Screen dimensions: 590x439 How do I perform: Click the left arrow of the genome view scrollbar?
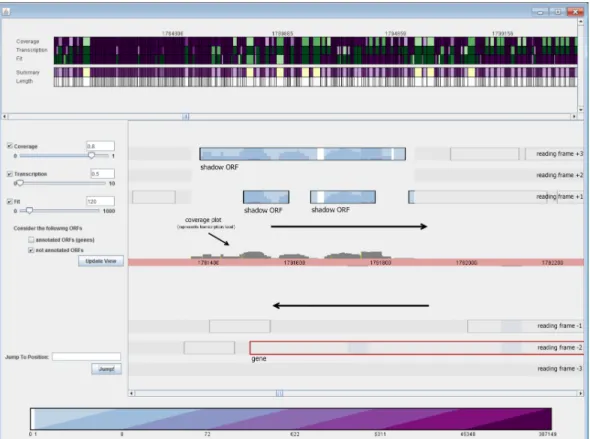pos(132,393)
